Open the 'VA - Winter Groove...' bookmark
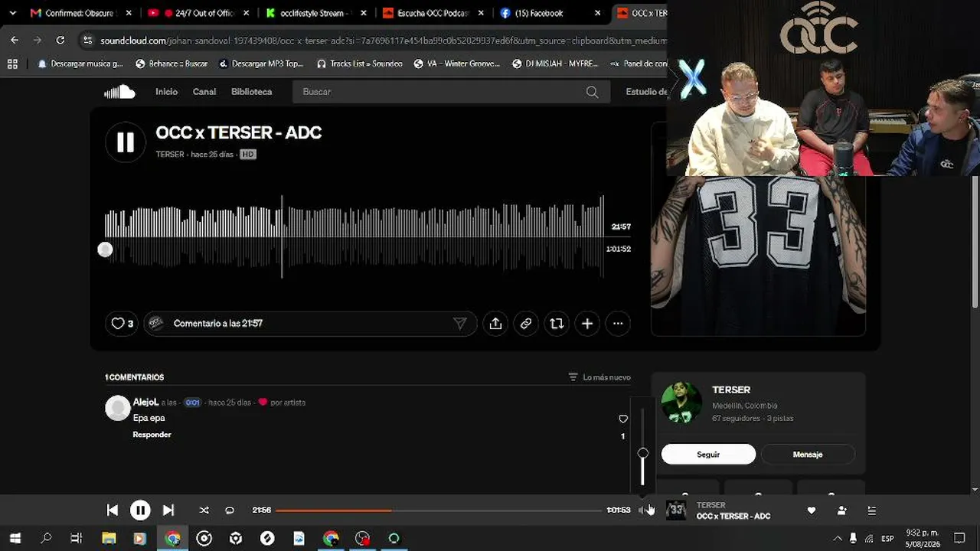The image size is (980, 551). 456,64
